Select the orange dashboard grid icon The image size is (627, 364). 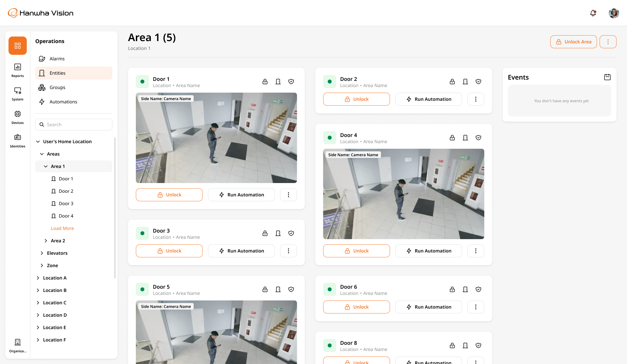pos(18,46)
